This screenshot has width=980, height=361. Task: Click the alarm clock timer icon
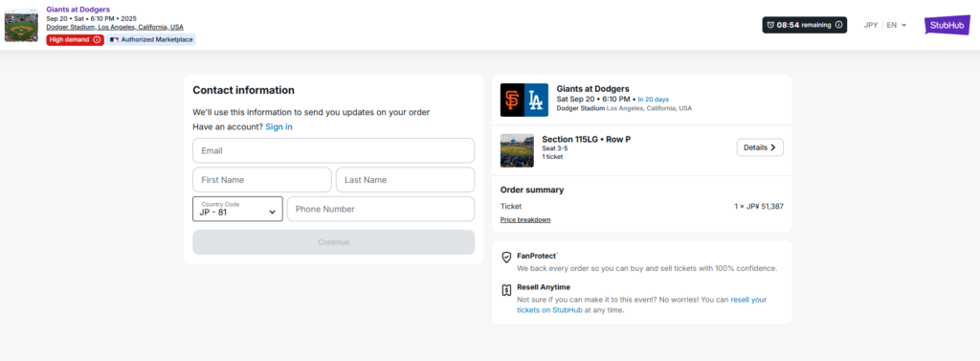tap(770, 25)
